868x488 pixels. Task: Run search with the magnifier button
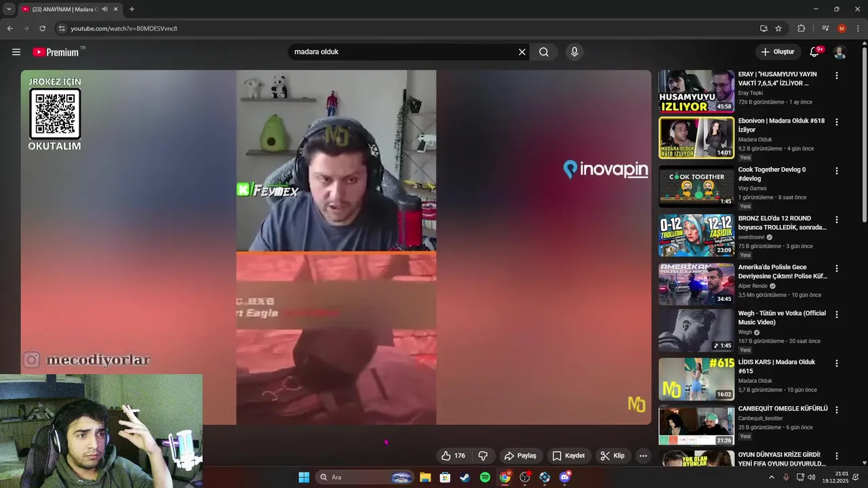pos(544,52)
